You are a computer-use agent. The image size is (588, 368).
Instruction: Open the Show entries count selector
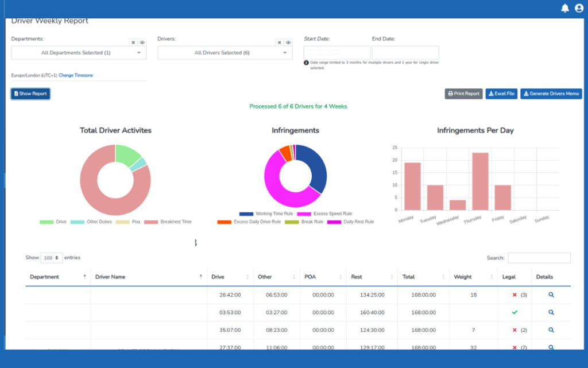51,257
